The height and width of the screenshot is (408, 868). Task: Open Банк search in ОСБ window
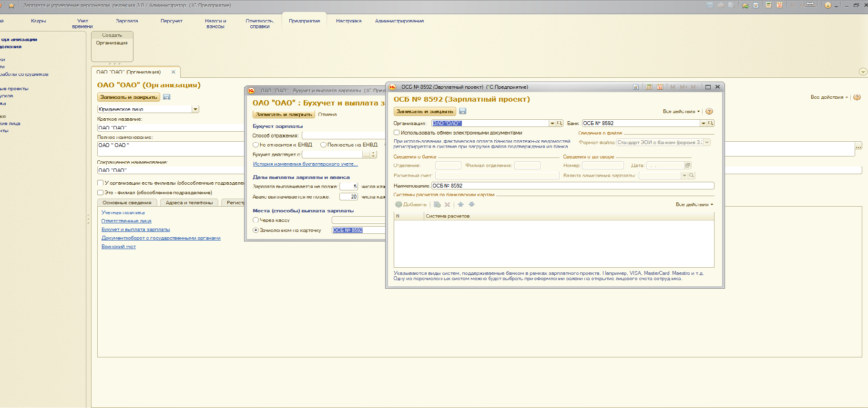[710, 123]
